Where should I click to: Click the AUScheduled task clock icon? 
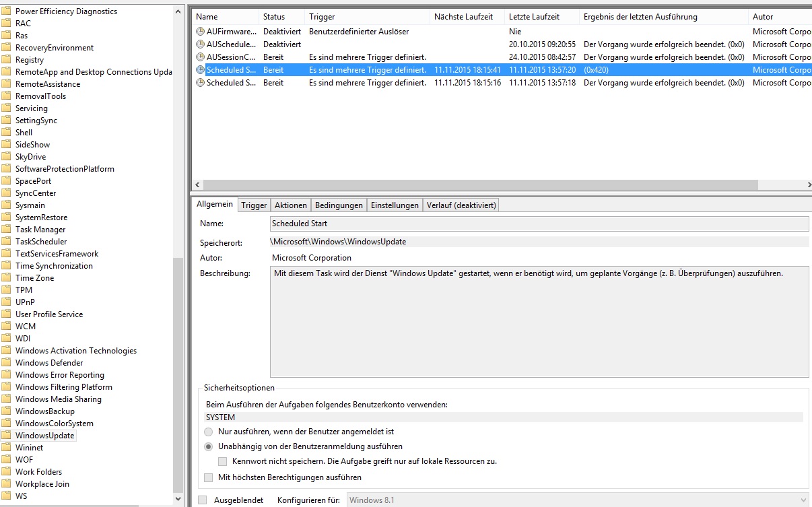click(200, 44)
